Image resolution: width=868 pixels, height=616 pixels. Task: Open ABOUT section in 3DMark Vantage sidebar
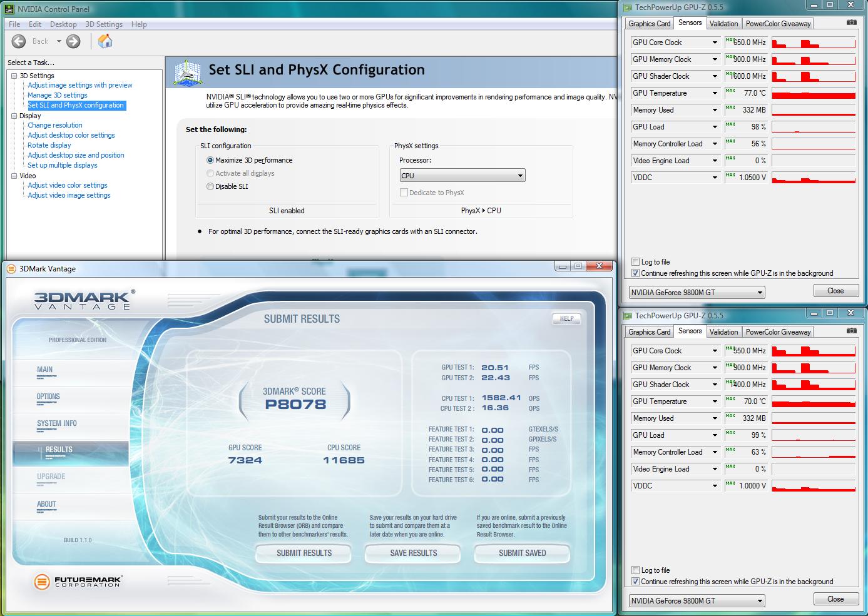(46, 504)
